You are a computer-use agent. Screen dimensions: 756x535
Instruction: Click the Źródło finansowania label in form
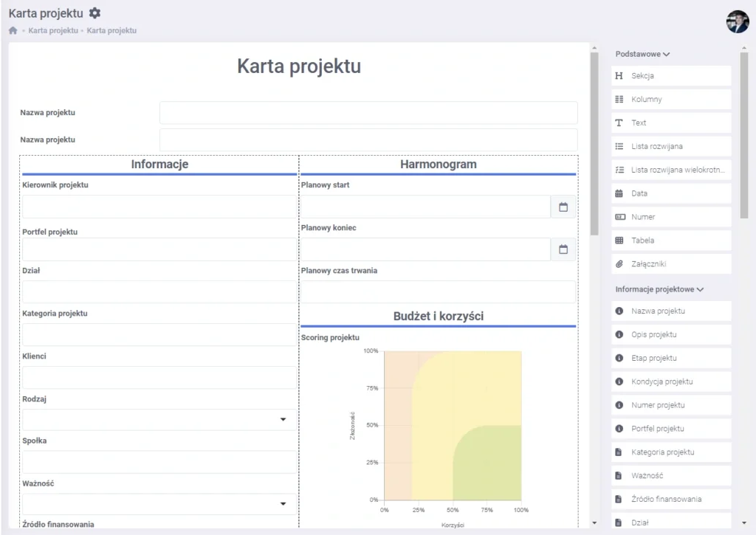(58, 525)
